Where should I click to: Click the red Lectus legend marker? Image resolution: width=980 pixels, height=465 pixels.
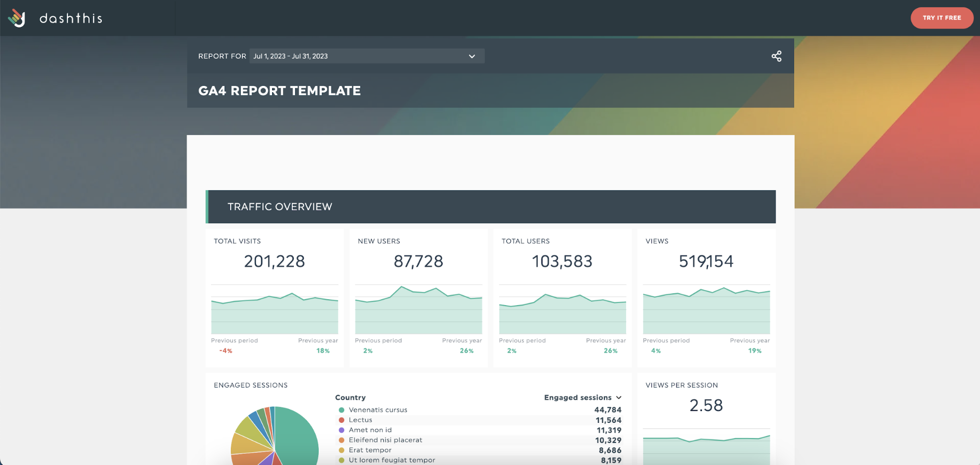tap(341, 420)
